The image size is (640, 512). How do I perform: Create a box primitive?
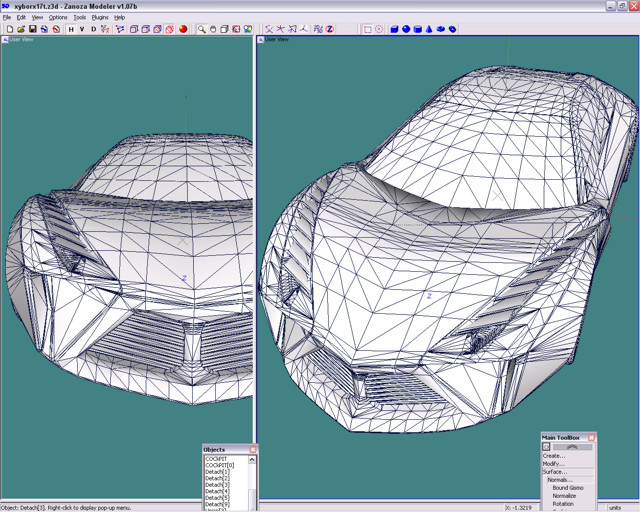pos(394,29)
